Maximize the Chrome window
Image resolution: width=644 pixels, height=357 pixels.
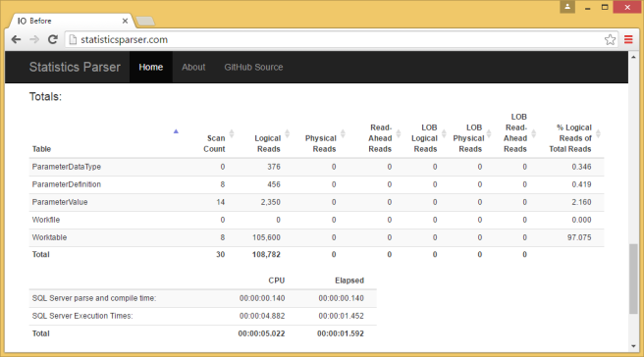click(605, 8)
